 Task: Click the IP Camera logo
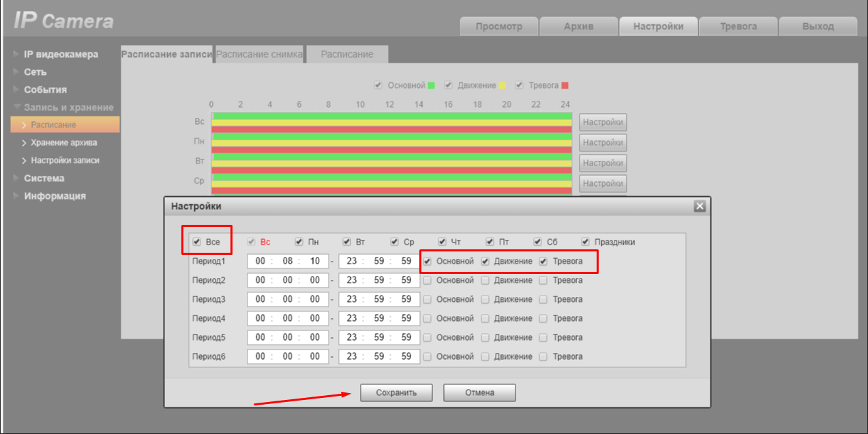coord(63,20)
